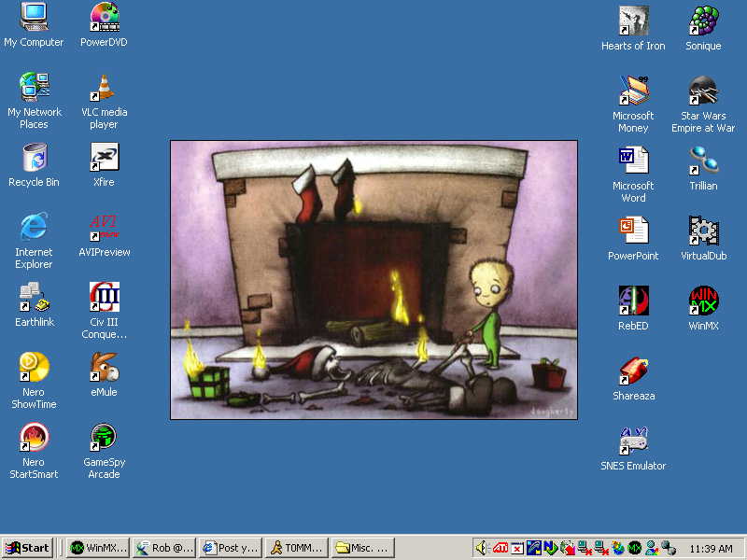Select the Trillian shortcut icon

coord(704,161)
